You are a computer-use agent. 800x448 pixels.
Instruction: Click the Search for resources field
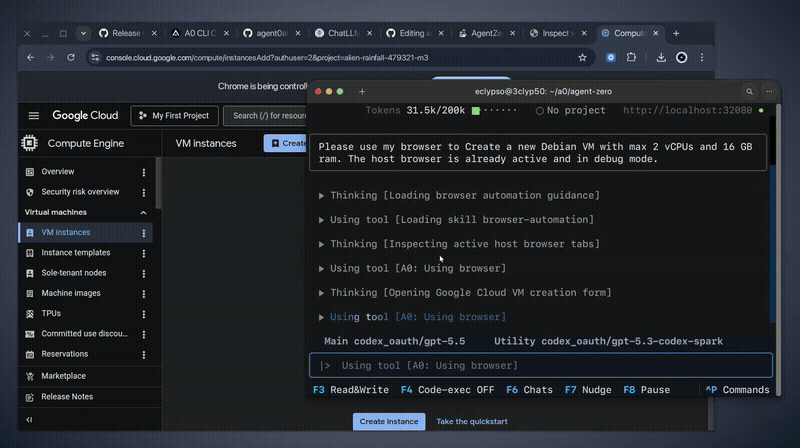click(267, 116)
